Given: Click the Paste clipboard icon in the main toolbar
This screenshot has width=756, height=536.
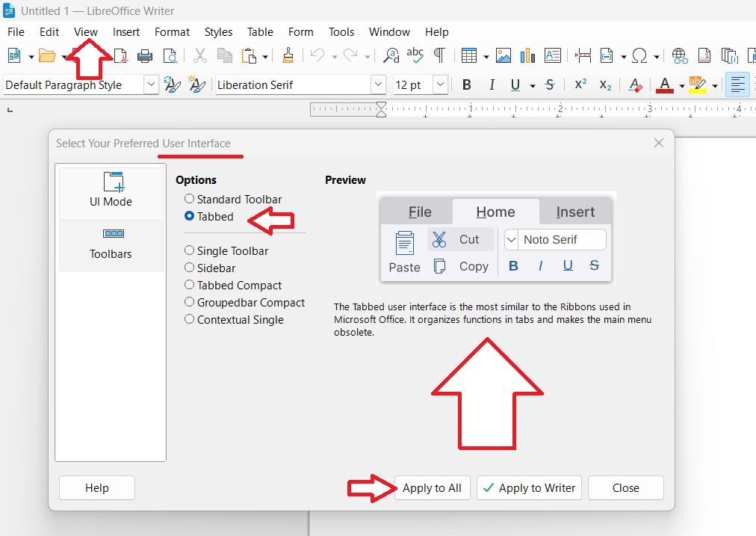Looking at the screenshot, I should [250, 55].
